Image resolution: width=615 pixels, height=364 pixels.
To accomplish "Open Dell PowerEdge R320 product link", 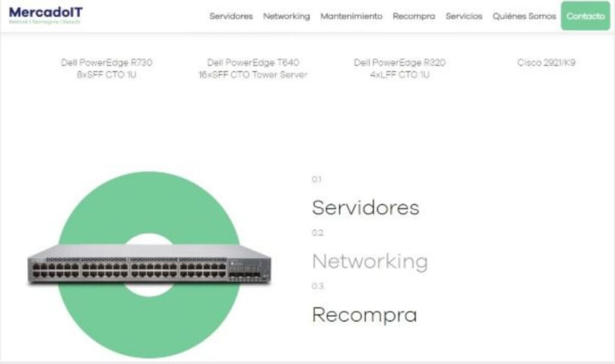I will click(399, 68).
